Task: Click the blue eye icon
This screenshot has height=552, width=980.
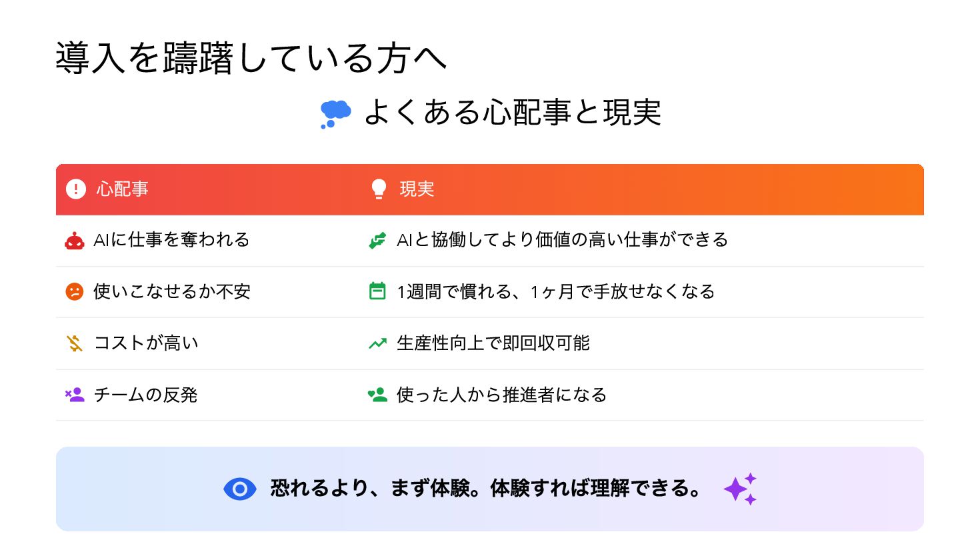Action: coord(240,489)
